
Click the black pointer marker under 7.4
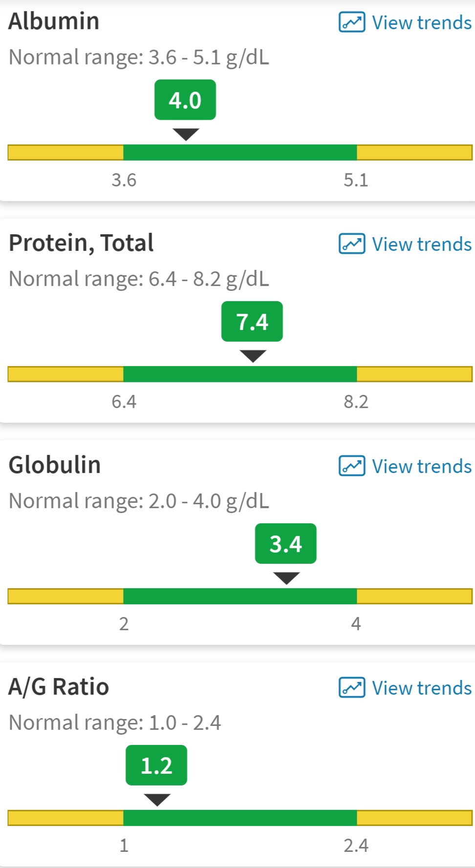253,356
